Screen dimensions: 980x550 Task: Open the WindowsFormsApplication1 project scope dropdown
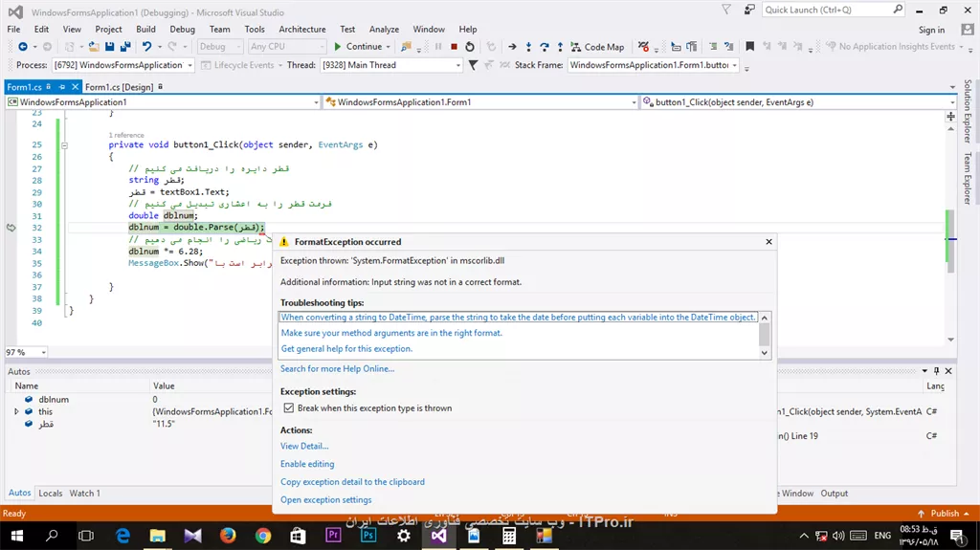(x=316, y=102)
